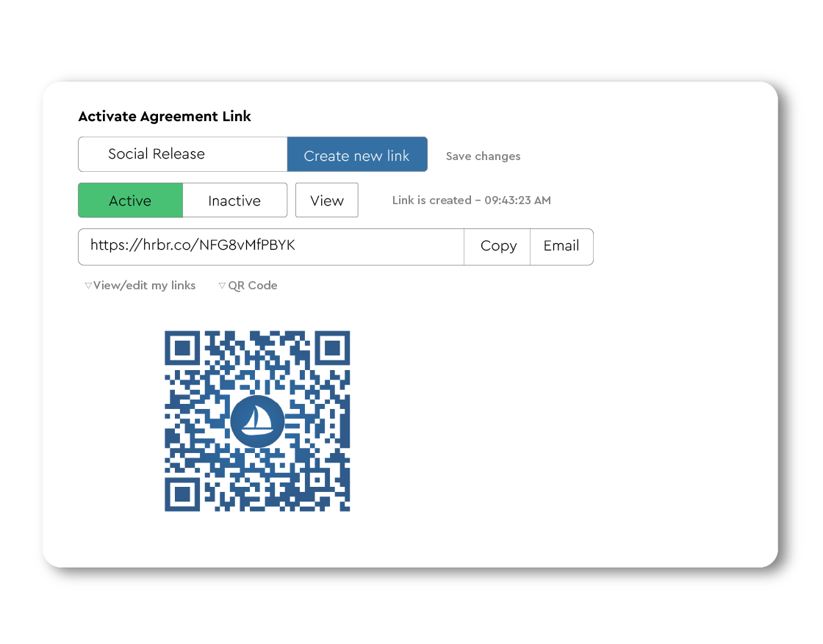Click Save changes

tap(483, 156)
